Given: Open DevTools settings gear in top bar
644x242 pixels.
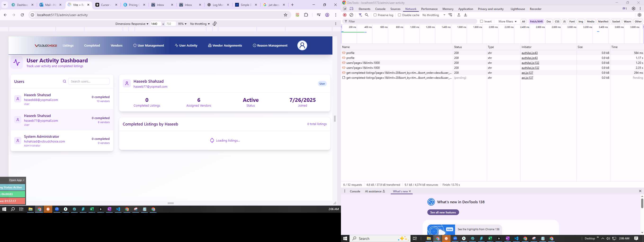Looking at the screenshot, I should [634, 9].
